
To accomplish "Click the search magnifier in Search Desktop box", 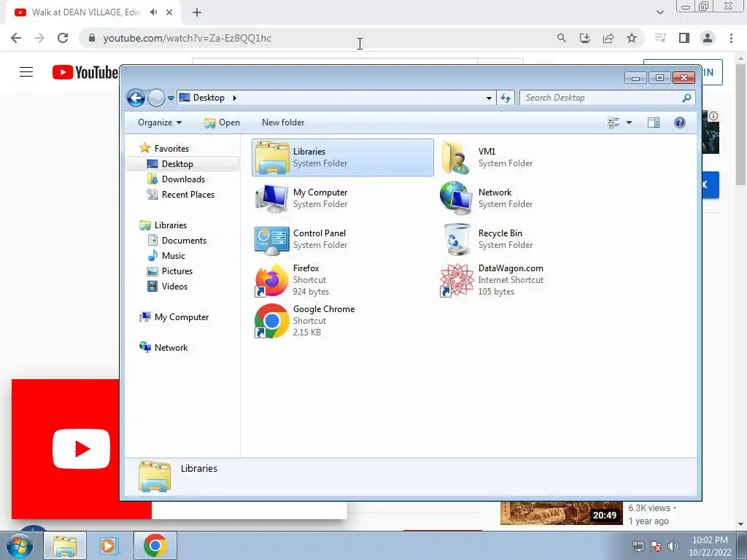I will 686,98.
